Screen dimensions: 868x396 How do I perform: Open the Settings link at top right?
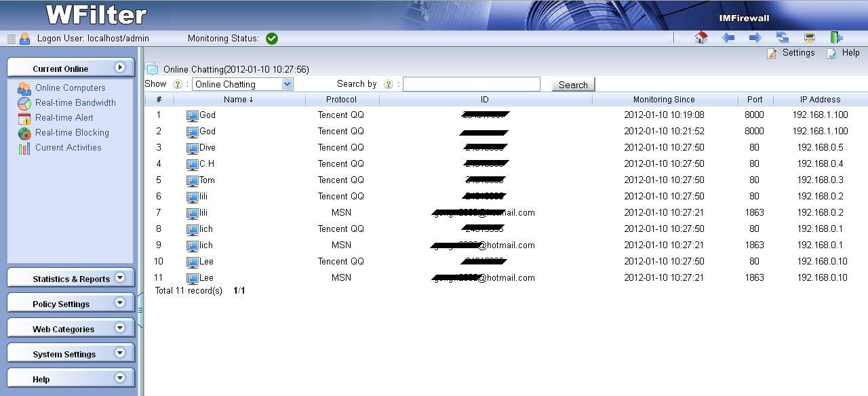tap(797, 53)
